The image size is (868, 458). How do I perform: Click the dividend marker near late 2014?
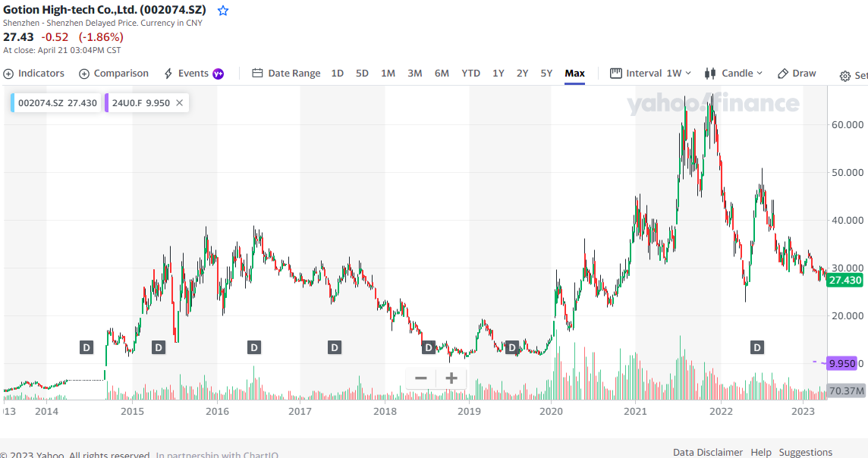pyautogui.click(x=86, y=347)
